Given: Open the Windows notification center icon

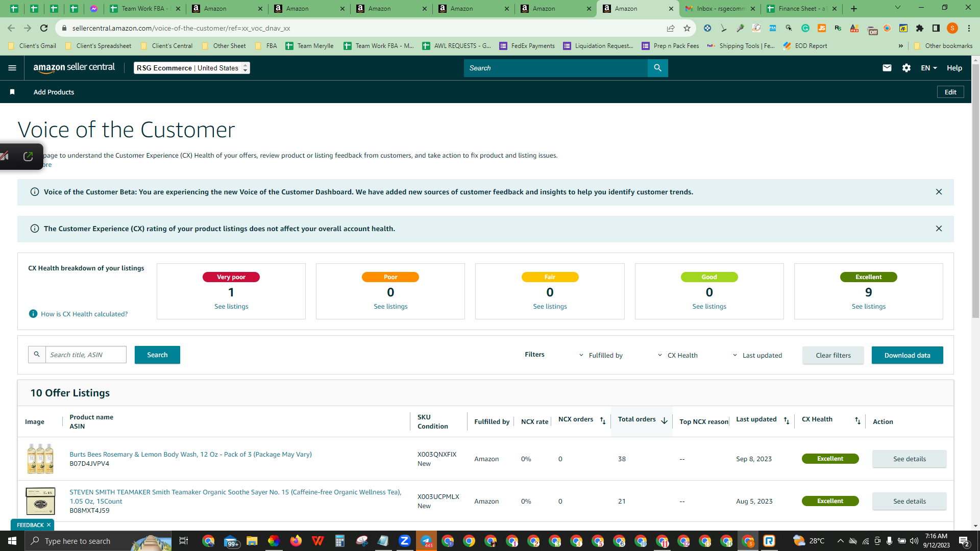Looking at the screenshot, I should (x=964, y=541).
